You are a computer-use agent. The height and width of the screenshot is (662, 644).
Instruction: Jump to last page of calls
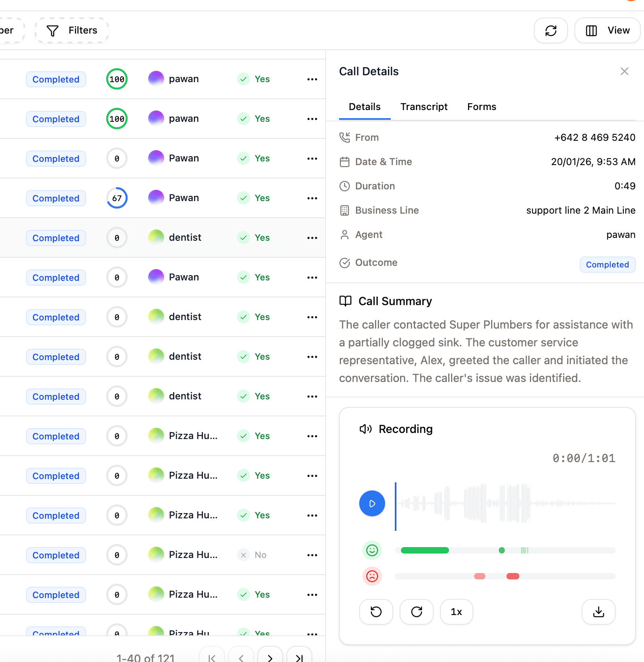[x=299, y=658]
